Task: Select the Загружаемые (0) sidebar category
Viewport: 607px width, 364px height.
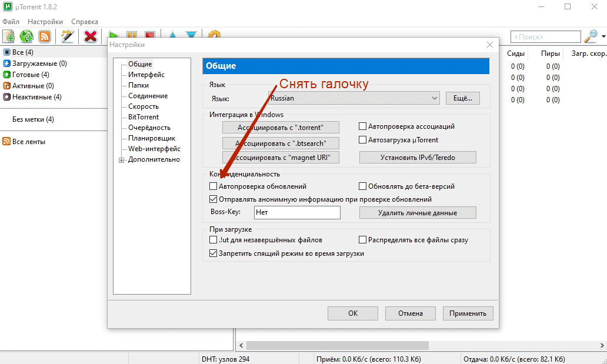Action: 39,64
